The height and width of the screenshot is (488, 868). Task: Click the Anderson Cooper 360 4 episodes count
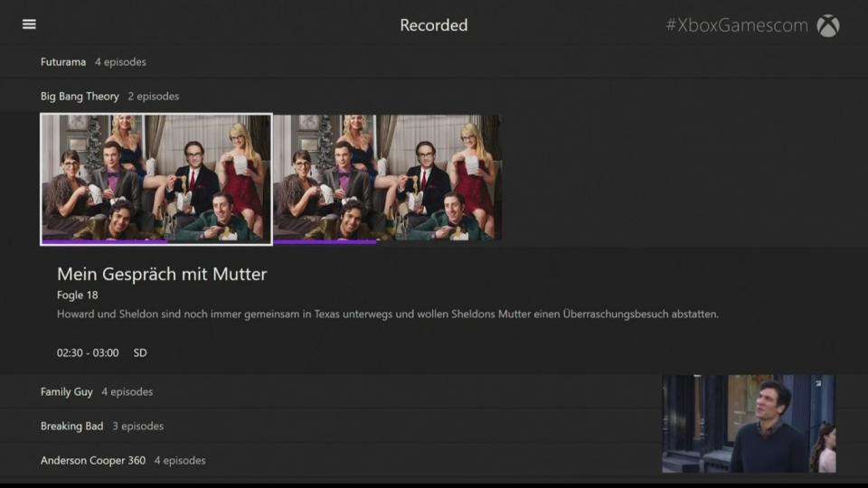click(180, 460)
